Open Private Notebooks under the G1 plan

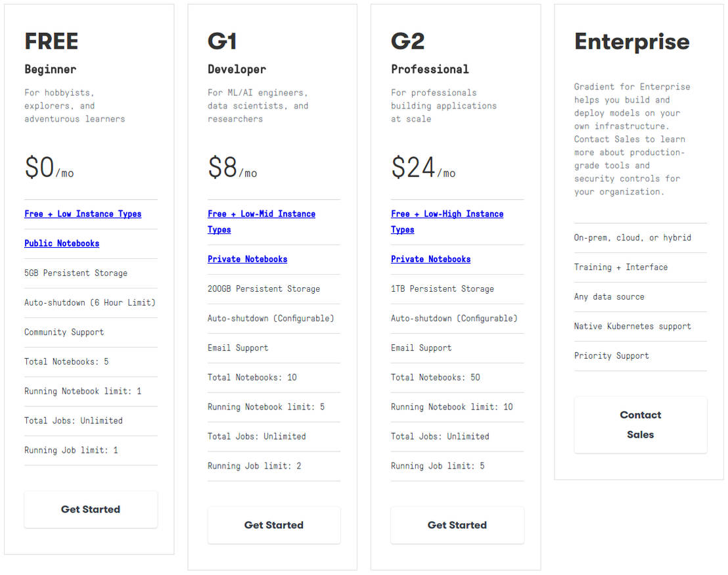247,259
